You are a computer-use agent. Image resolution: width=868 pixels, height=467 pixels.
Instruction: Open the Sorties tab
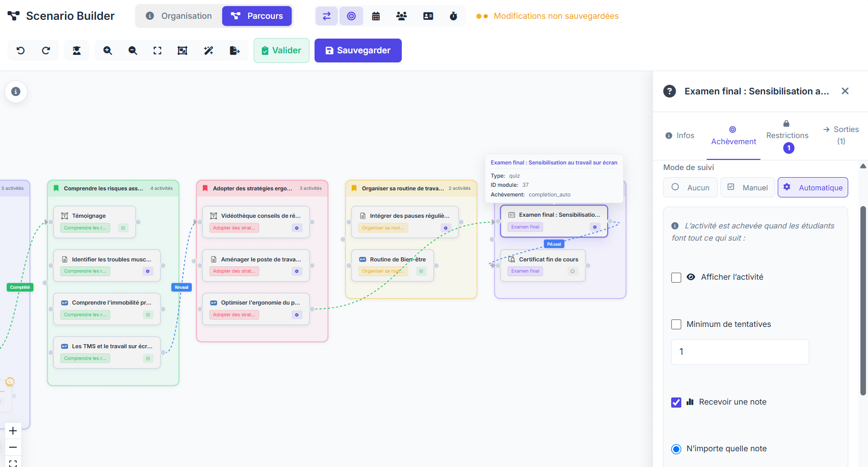[x=841, y=136]
